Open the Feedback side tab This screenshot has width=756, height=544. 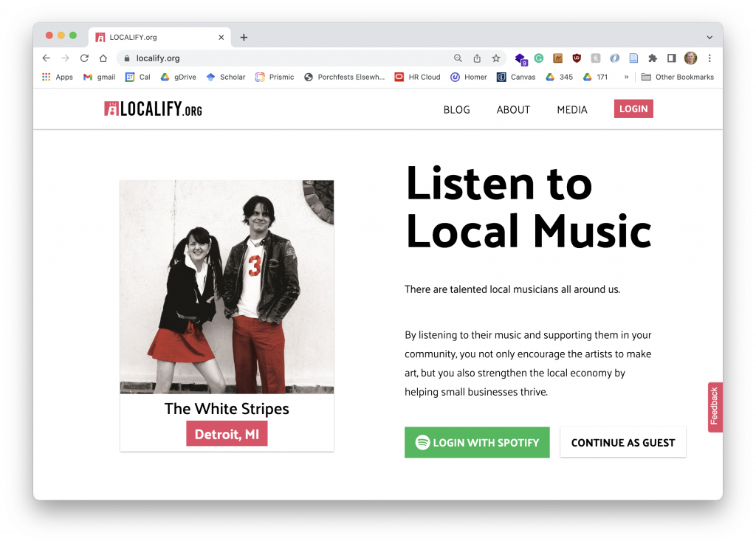coord(715,407)
